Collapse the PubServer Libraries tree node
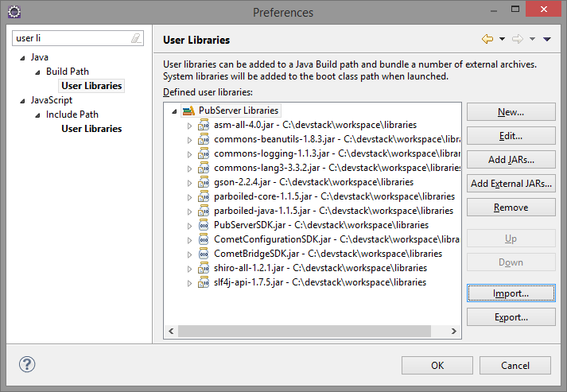The image size is (567, 392). (174, 111)
